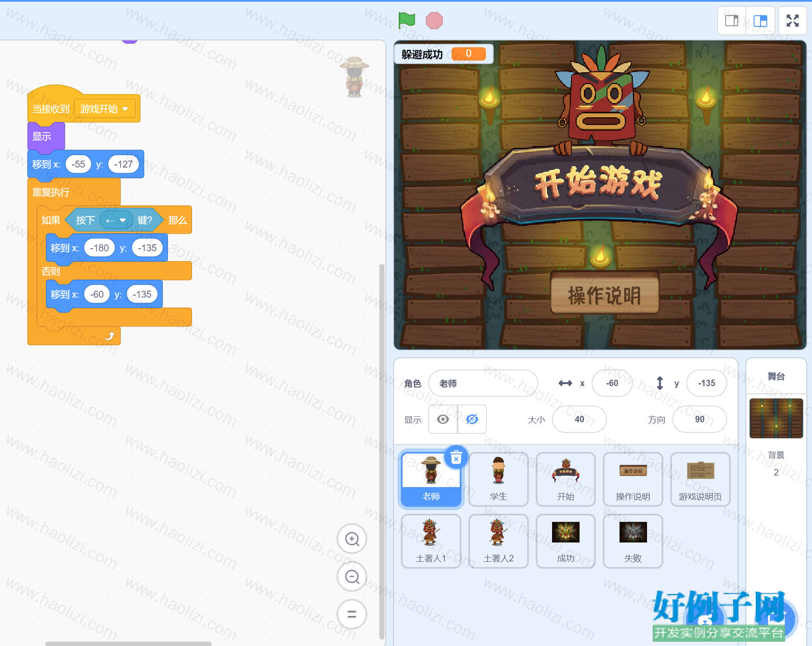Delete the 老师 sprite with trash icon
This screenshot has height=646, width=812.
click(456, 457)
